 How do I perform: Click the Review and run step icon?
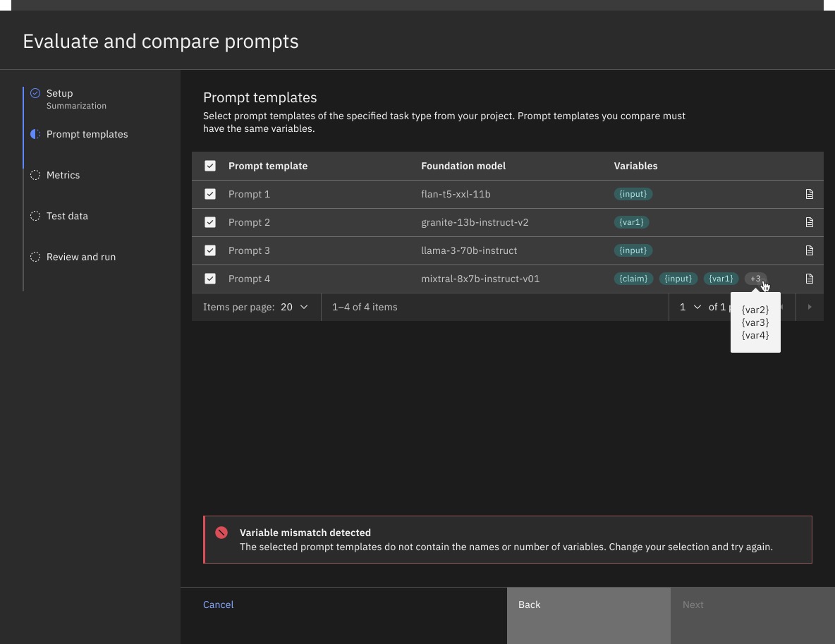(35, 257)
